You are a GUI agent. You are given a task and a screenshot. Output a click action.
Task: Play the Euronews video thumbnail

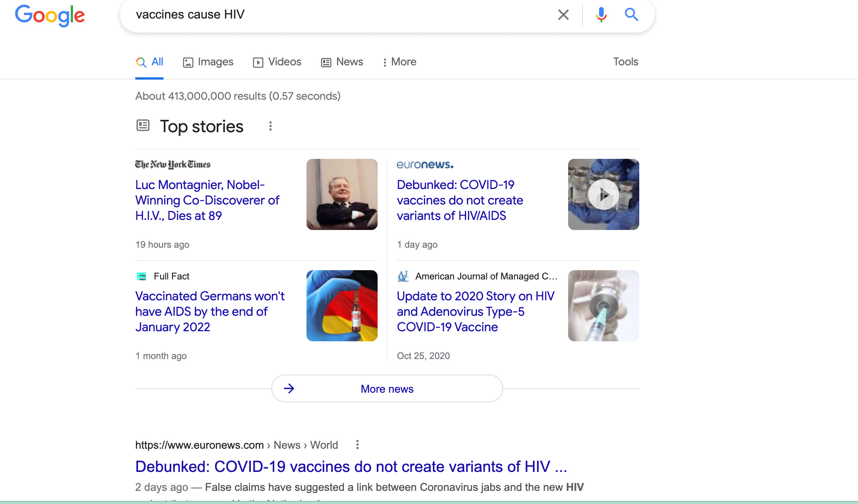pyautogui.click(x=603, y=194)
